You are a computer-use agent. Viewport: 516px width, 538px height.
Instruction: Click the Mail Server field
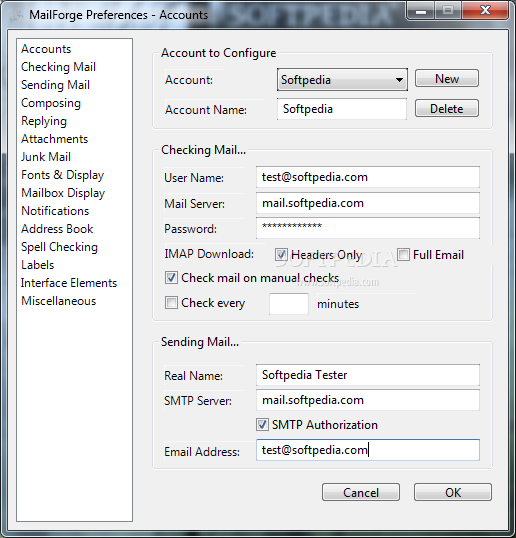pyautogui.click(x=368, y=203)
